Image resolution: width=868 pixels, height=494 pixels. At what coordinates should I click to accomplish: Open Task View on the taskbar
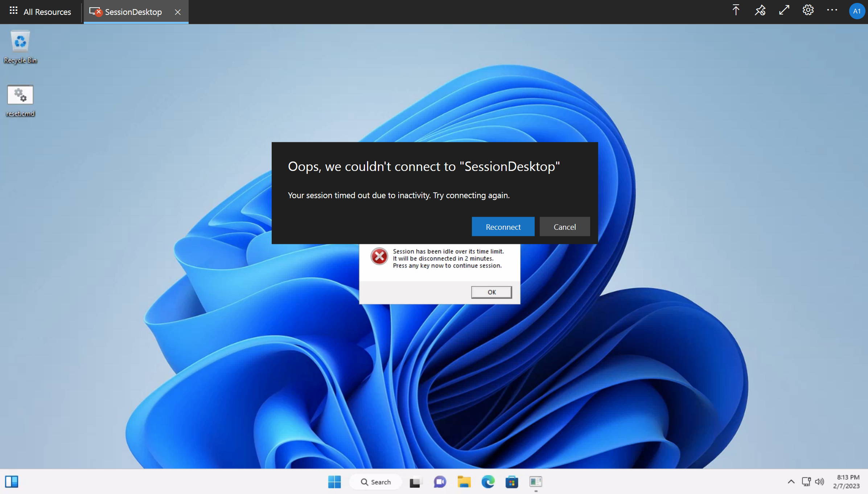(415, 482)
